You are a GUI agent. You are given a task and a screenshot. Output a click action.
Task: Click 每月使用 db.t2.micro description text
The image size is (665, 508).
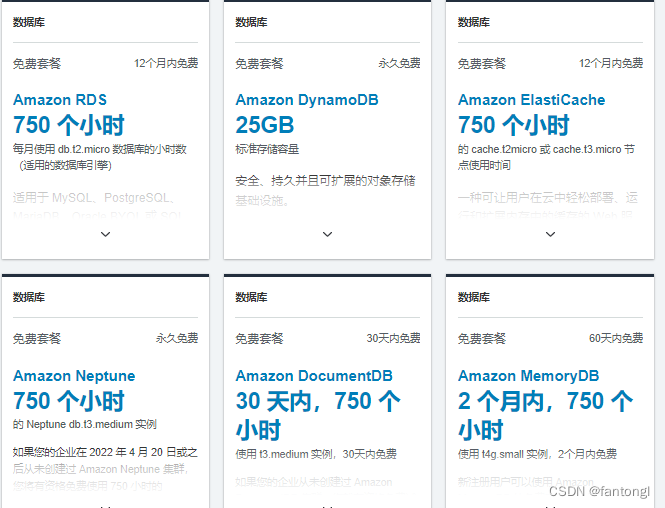tap(100, 157)
